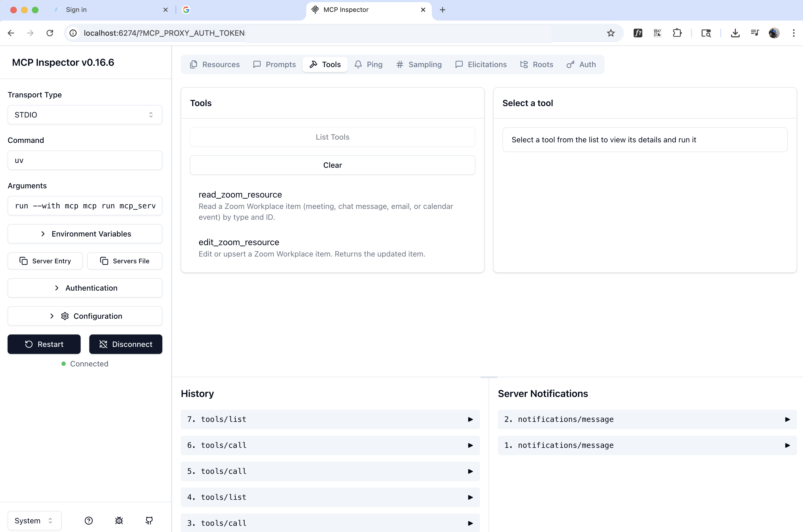803x532 pixels.
Task: Switch to the Sampling tab
Action: 419,64
